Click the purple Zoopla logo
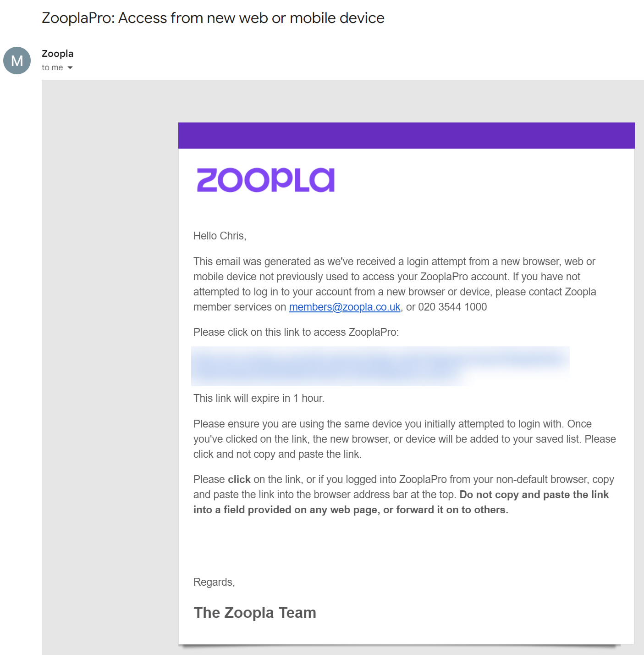The height and width of the screenshot is (655, 644). coord(266,180)
